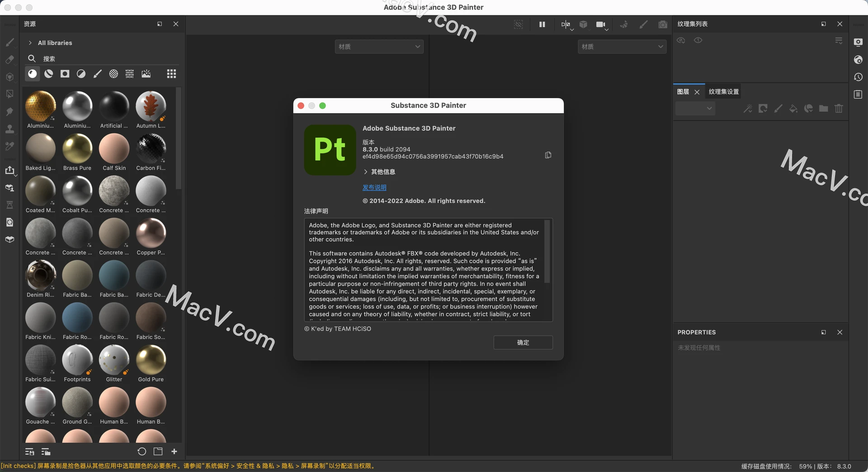Open the 材质 dropdown above the viewport

pos(379,46)
